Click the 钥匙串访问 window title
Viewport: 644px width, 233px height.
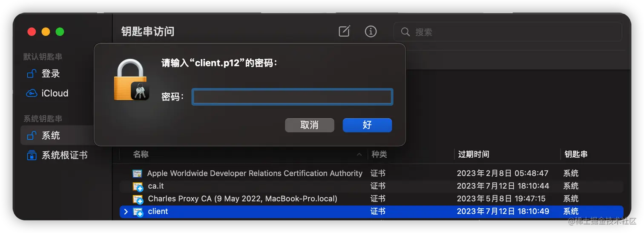[147, 32]
